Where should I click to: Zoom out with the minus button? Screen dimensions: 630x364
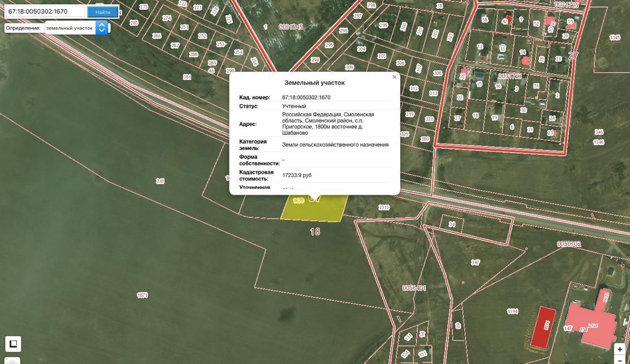[x=620, y=360]
